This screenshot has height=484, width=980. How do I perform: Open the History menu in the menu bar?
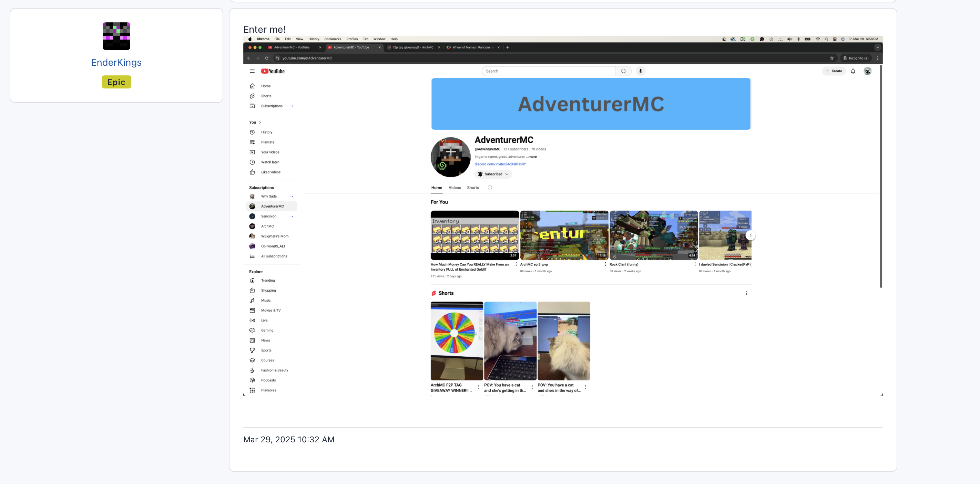point(314,39)
